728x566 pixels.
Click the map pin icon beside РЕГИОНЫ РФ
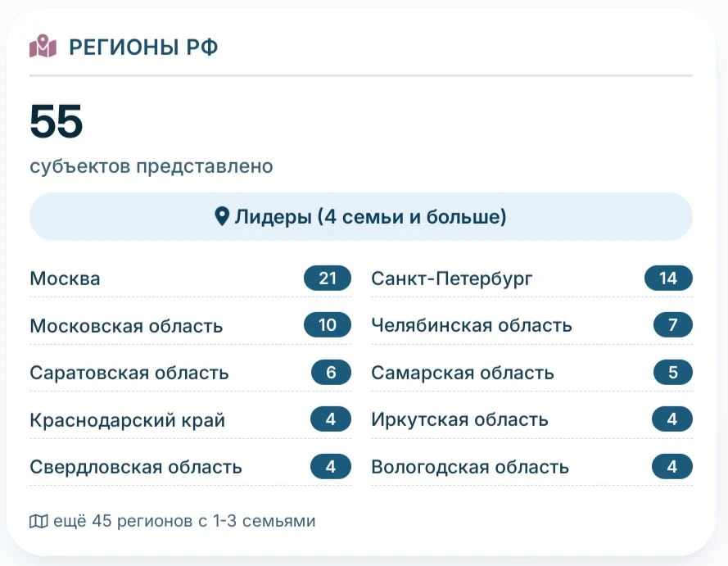coord(43,47)
